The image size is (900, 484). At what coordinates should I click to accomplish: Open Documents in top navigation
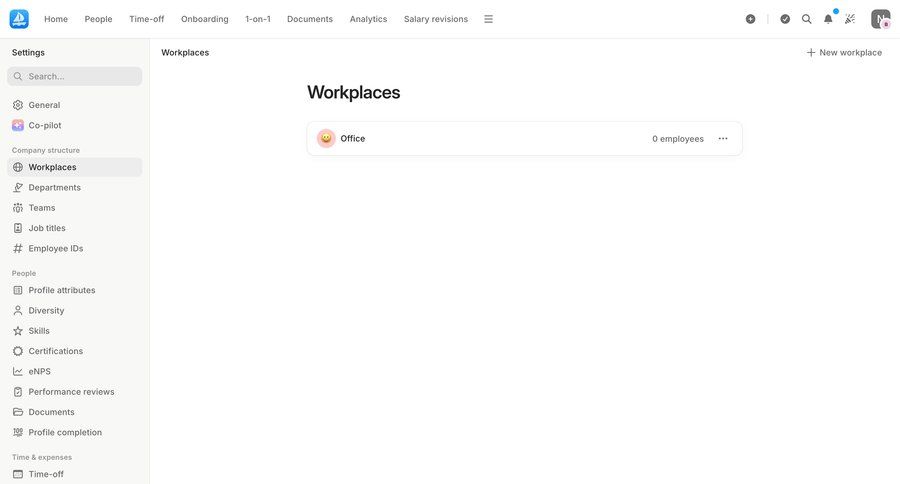(x=310, y=19)
